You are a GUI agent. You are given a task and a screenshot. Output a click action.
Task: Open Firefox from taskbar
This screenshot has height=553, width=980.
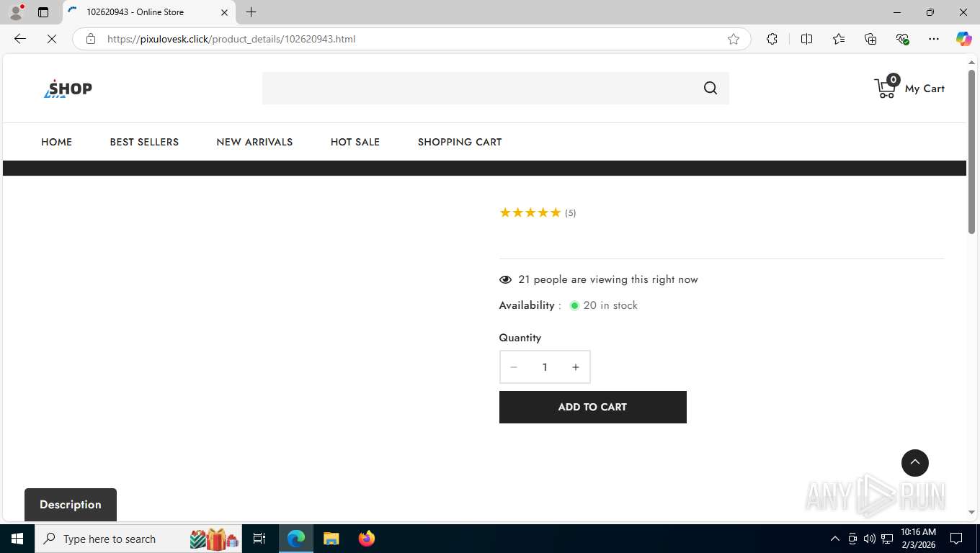coord(367,539)
